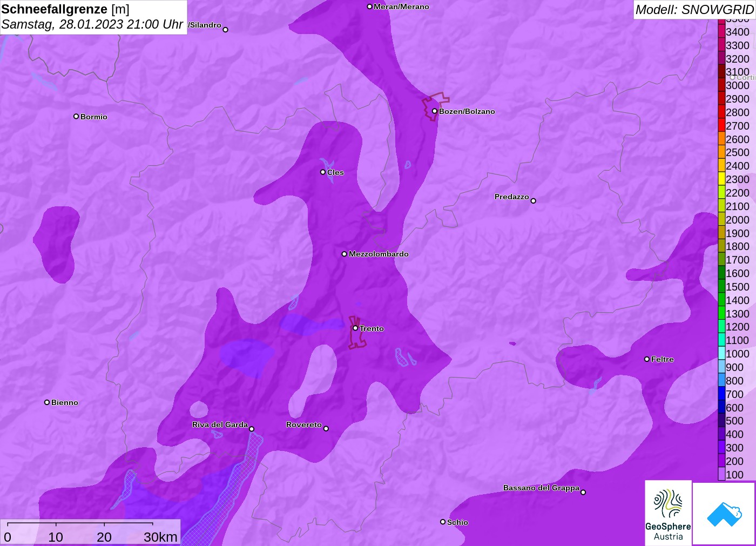
Task: Click the 30km scale bar label
Action: click(160, 537)
